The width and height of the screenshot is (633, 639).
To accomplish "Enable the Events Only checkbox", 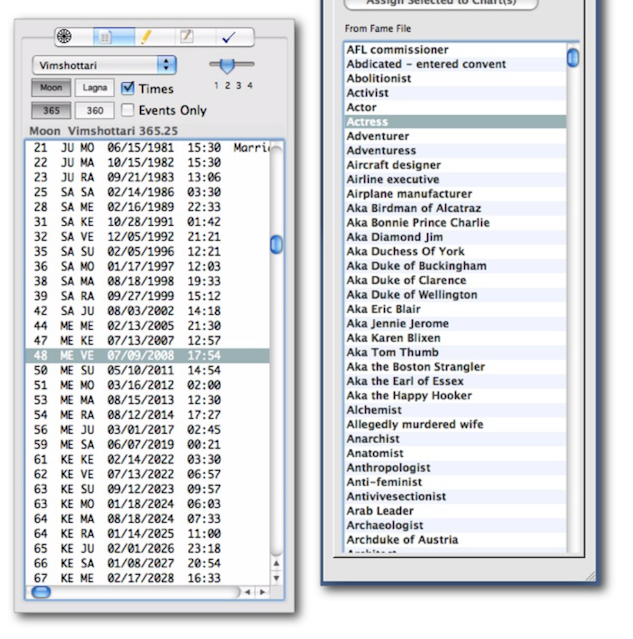I will pos(128,111).
